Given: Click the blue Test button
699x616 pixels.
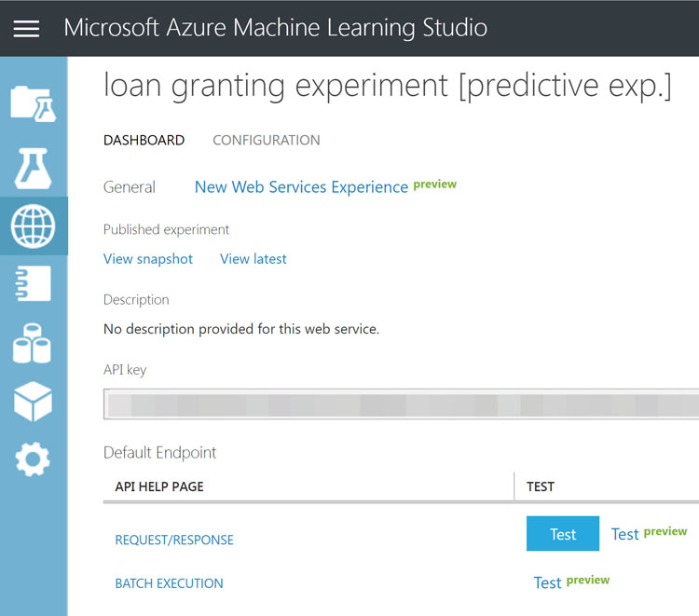Looking at the screenshot, I should tap(563, 534).
